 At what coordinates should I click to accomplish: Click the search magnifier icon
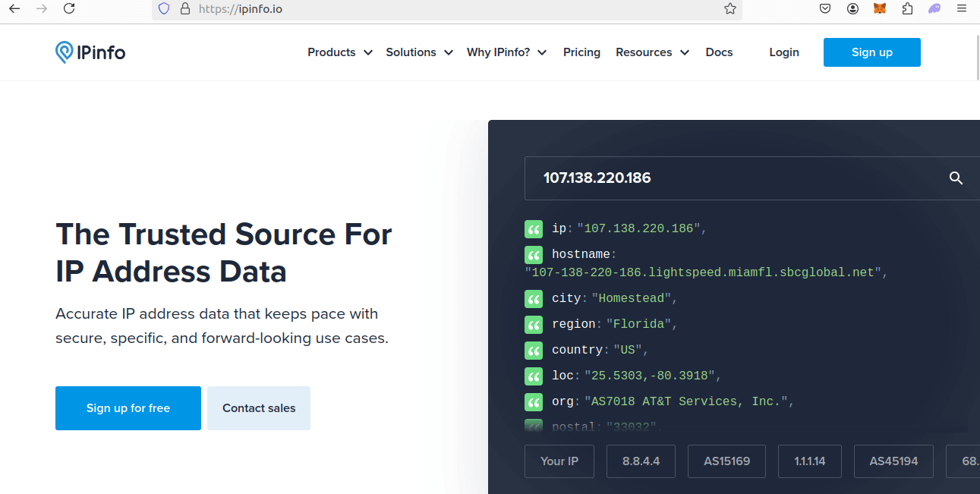(x=956, y=178)
